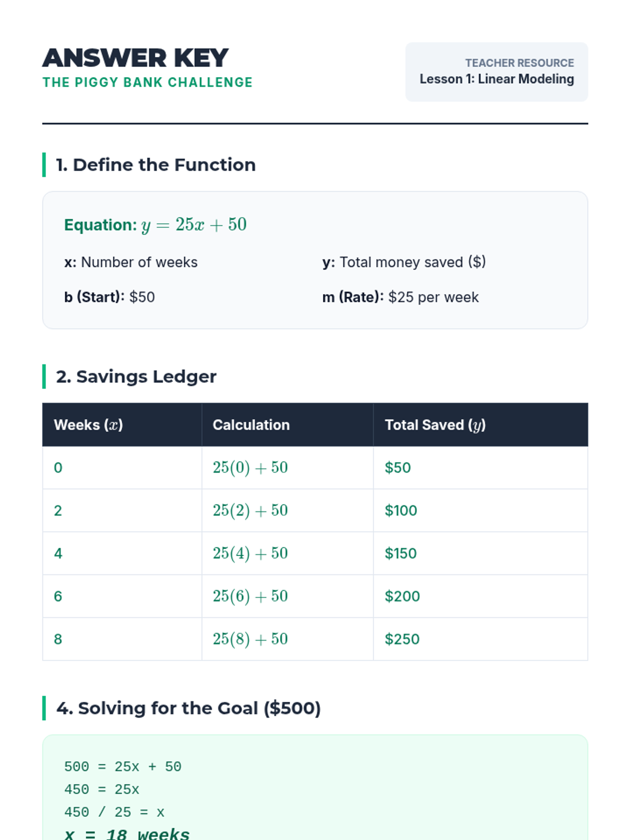Select Solving for the Goal ($500) heading

pyautogui.click(x=188, y=708)
